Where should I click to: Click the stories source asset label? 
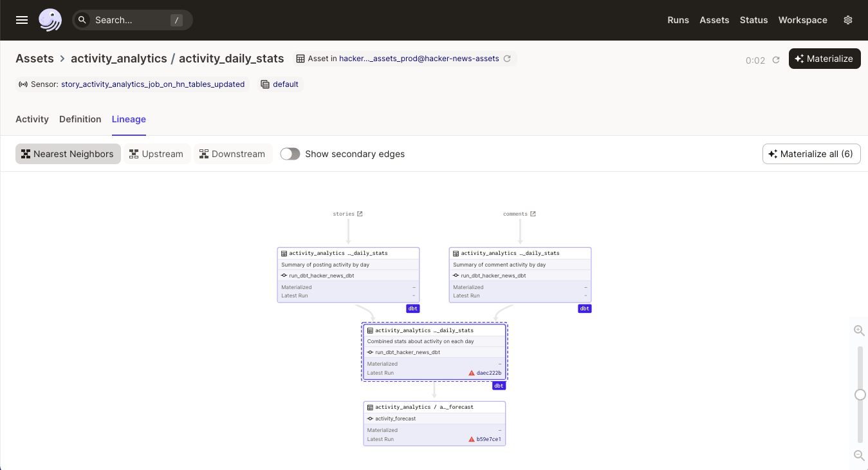[x=344, y=214]
